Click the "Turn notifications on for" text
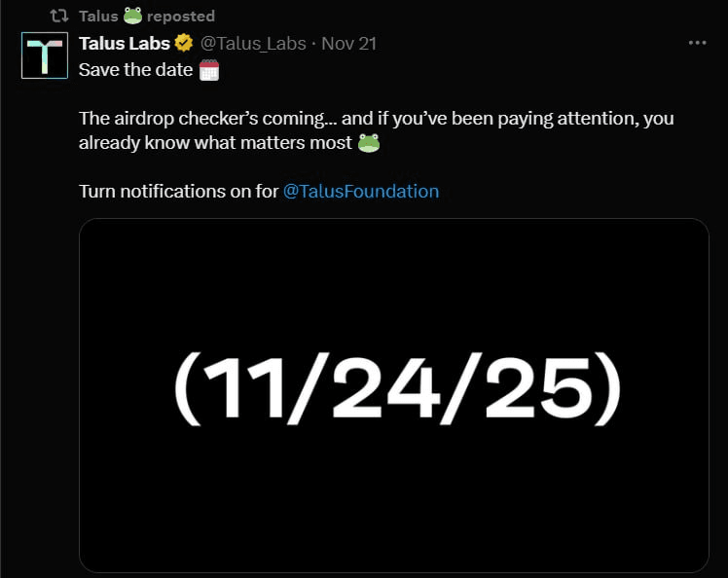Image resolution: width=728 pixels, height=578 pixels. [x=178, y=191]
